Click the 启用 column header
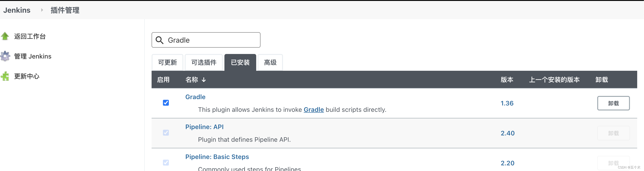This screenshot has width=644, height=171. [163, 80]
